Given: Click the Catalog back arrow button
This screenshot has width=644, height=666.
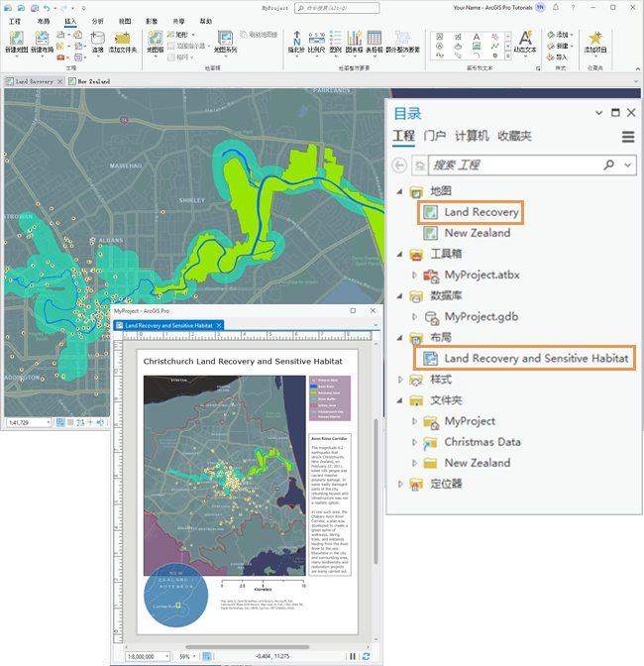Looking at the screenshot, I should (399, 165).
